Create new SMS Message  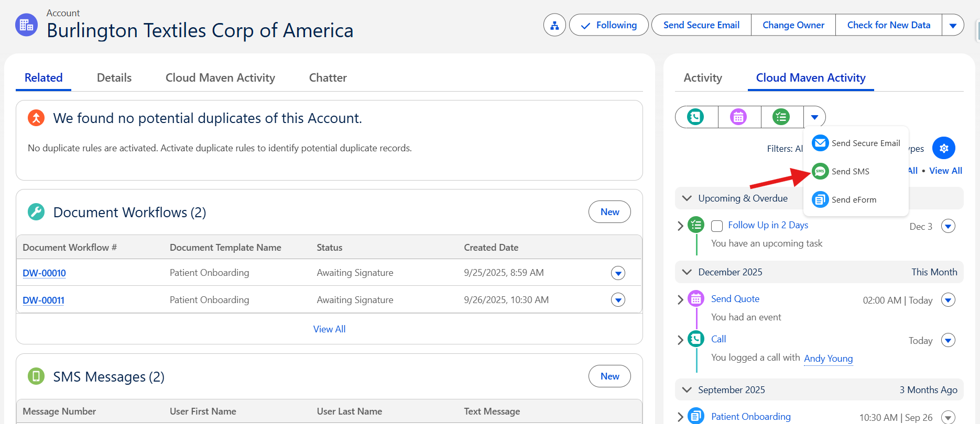pos(609,376)
